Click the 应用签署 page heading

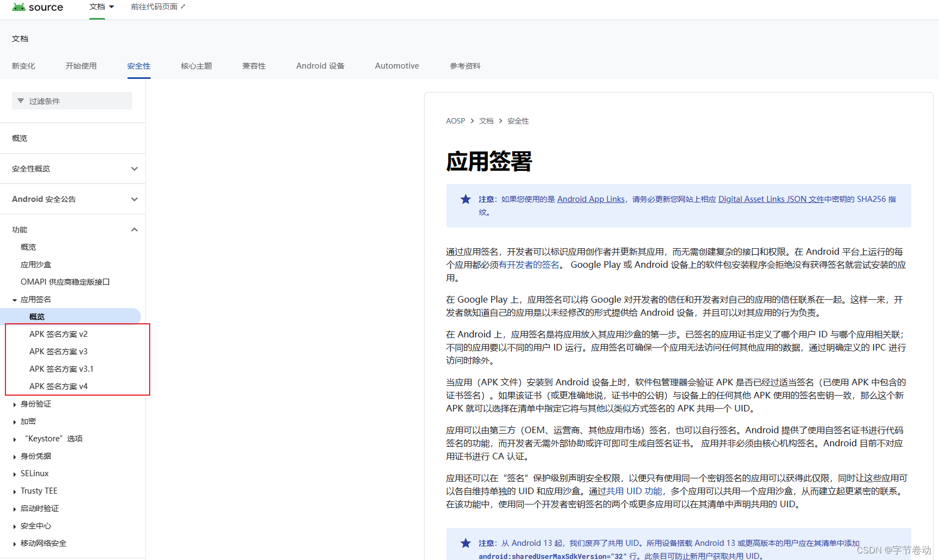[x=489, y=162]
